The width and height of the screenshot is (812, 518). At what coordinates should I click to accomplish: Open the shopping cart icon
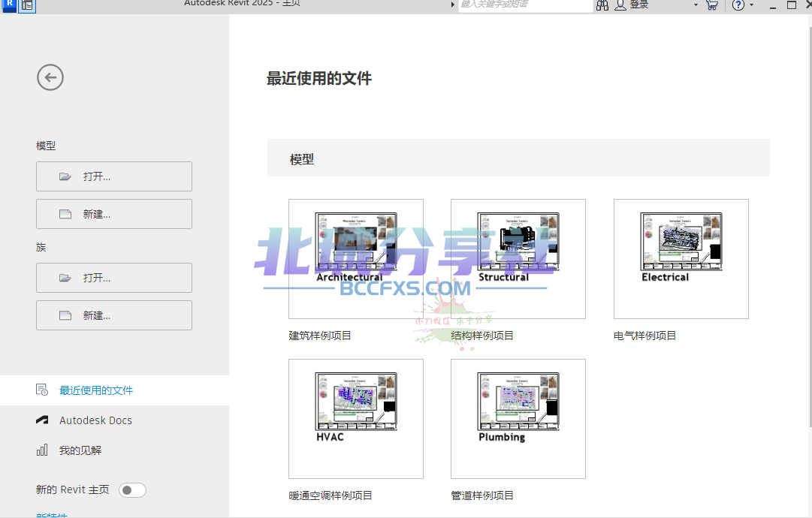point(712,5)
